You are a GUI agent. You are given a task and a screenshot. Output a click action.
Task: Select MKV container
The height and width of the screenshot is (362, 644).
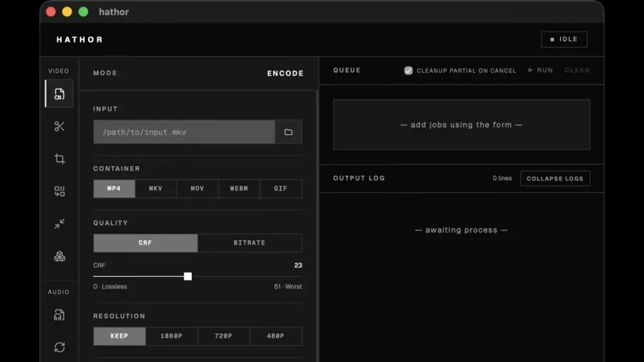click(156, 188)
